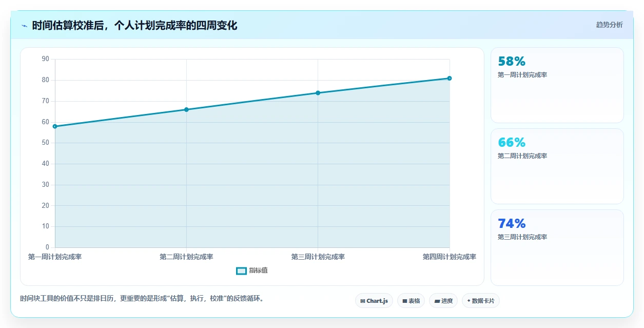644x328 pixels.
Task: Click the y-axis value 90
Action: tap(46, 59)
